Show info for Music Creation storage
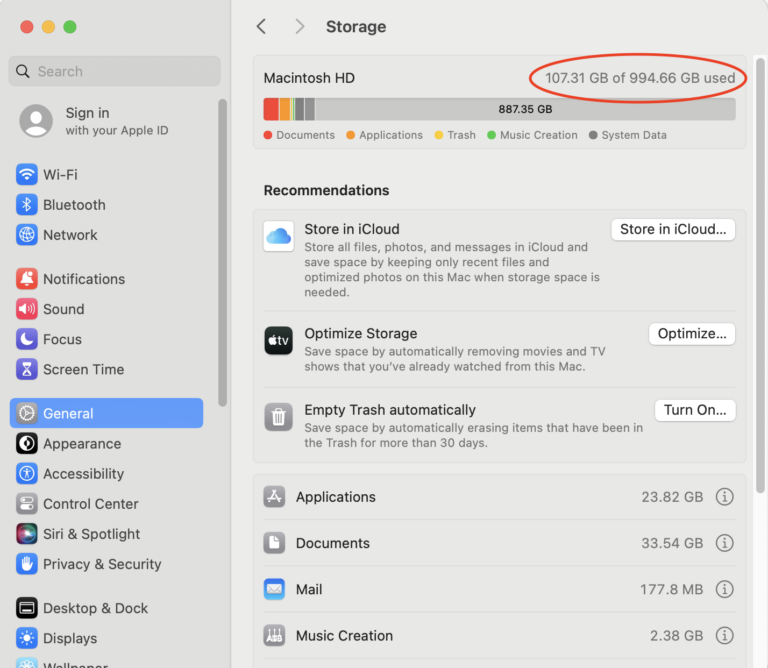The height and width of the screenshot is (668, 768). 725,635
